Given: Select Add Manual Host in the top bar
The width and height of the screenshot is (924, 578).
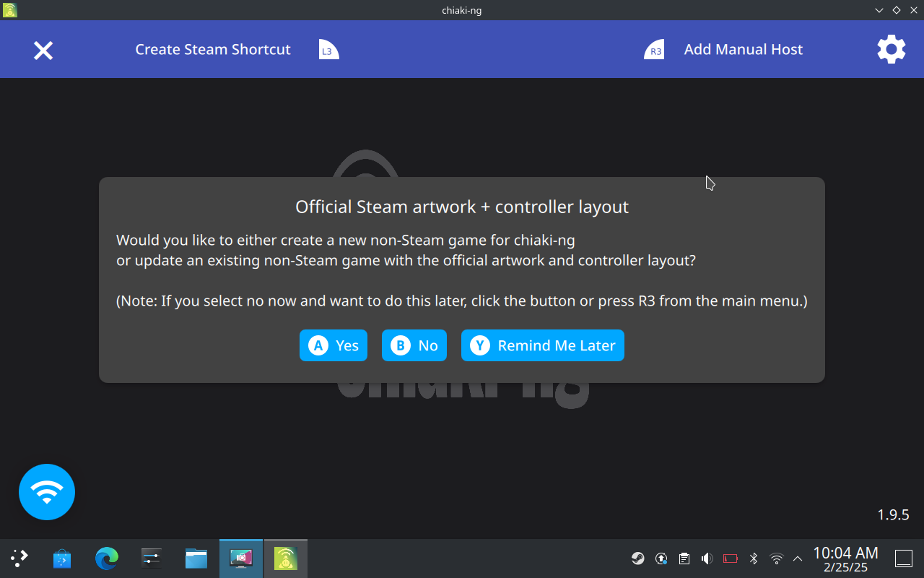Looking at the screenshot, I should point(744,49).
